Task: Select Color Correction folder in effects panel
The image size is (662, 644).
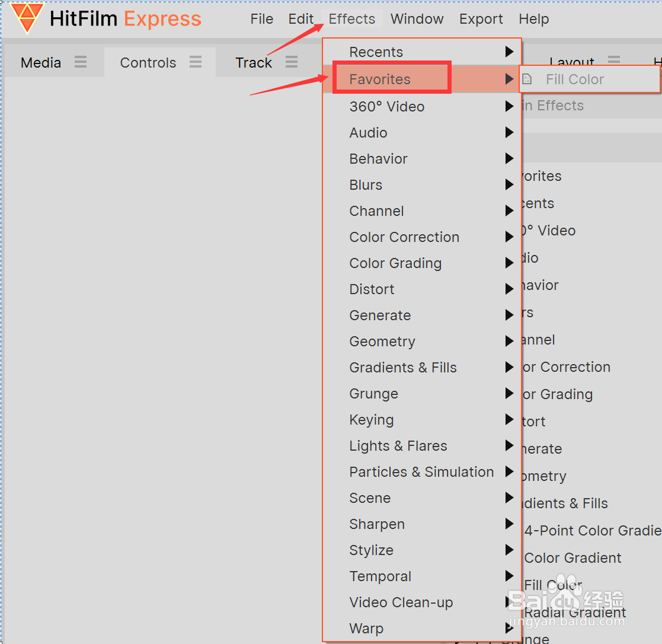Action: pyautogui.click(x=566, y=367)
